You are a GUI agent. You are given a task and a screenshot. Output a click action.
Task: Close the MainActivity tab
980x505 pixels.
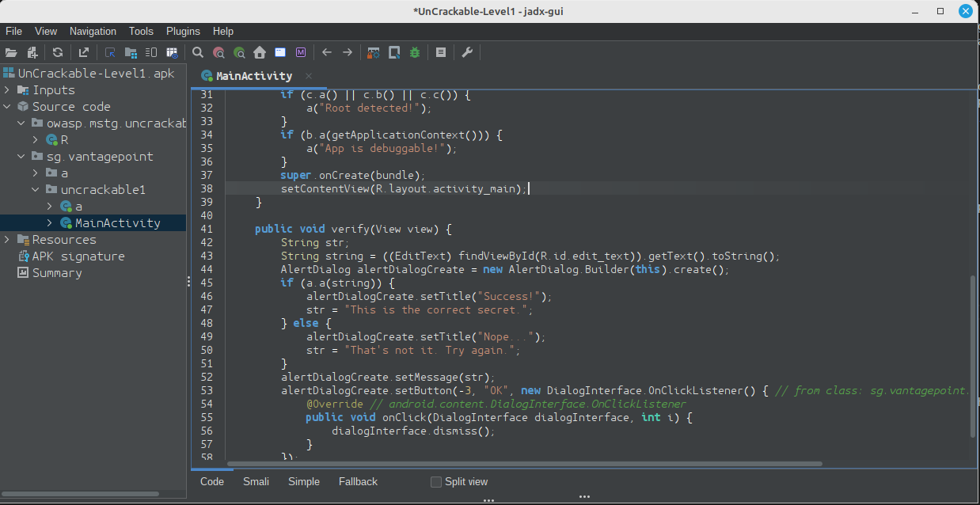coord(309,76)
